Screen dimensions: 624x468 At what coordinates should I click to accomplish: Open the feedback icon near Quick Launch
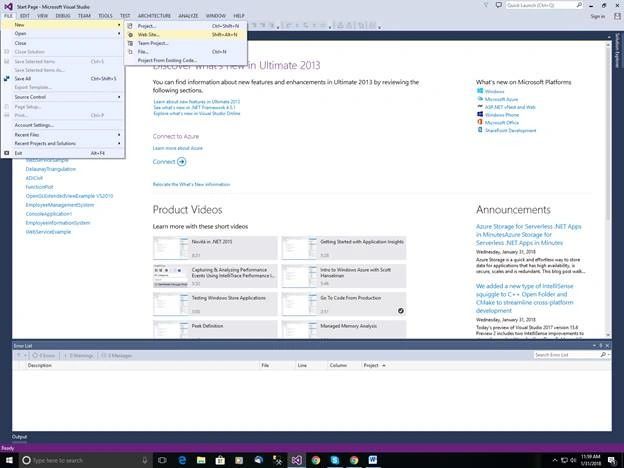pyautogui.click(x=499, y=5)
